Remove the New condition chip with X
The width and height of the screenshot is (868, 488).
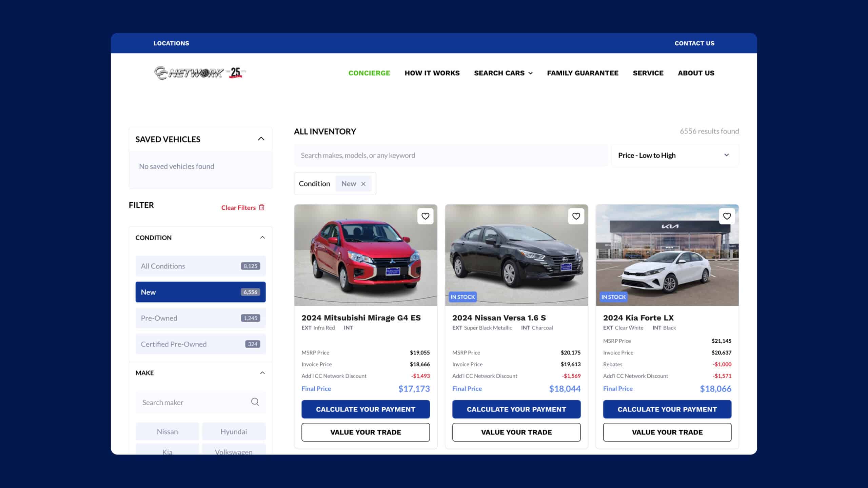point(363,184)
